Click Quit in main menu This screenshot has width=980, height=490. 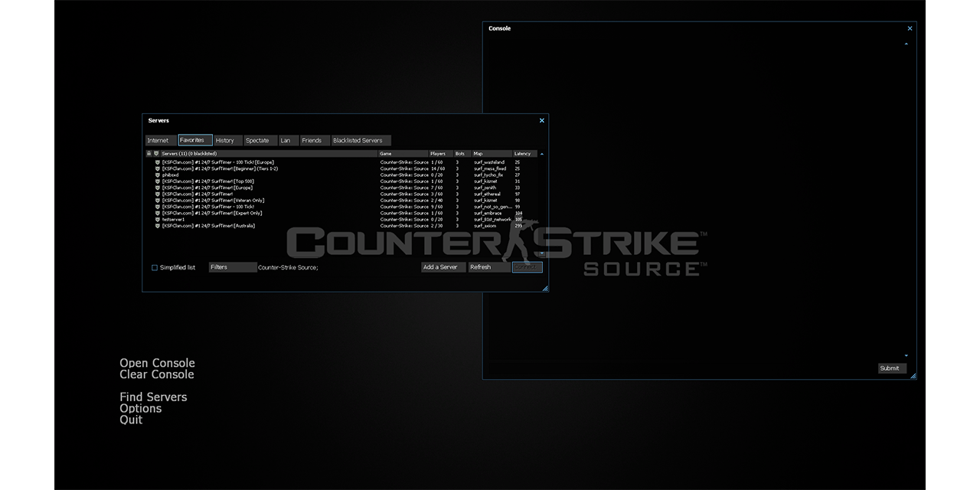(x=131, y=420)
